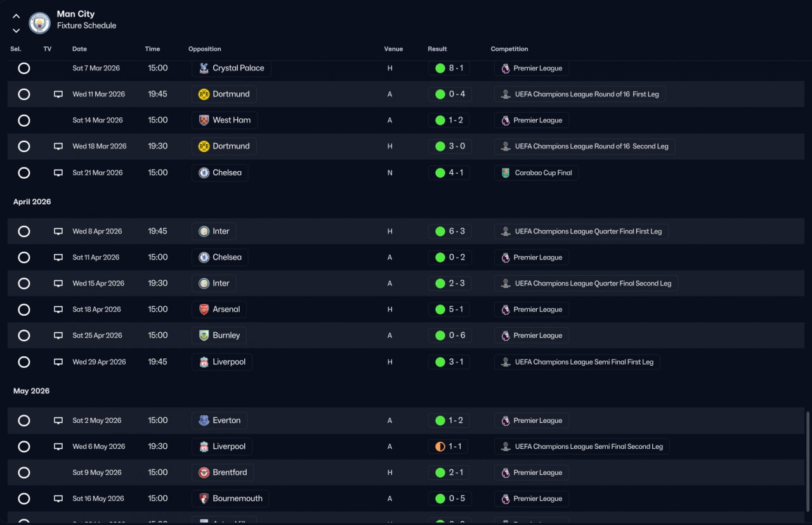Click TV icon for Bournemouth fixture row
This screenshot has height=525, width=812.
(58, 499)
